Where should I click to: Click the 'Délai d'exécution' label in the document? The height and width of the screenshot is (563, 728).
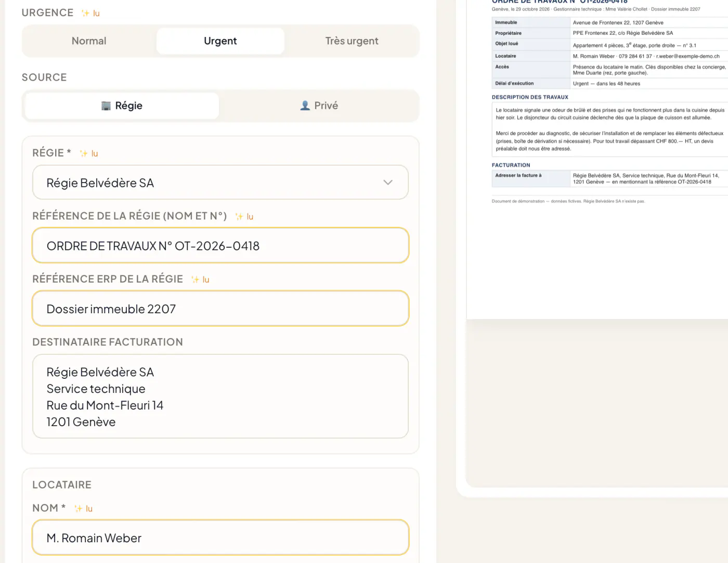(x=514, y=83)
